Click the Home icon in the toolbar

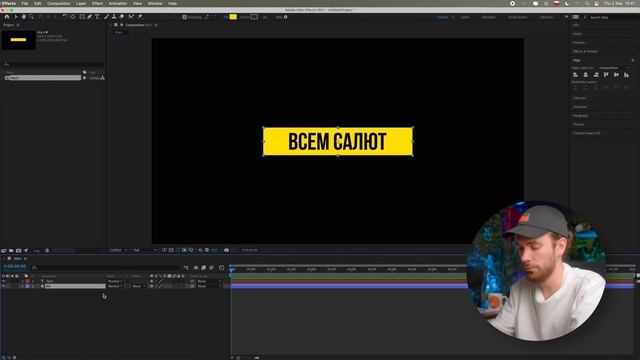7,17
